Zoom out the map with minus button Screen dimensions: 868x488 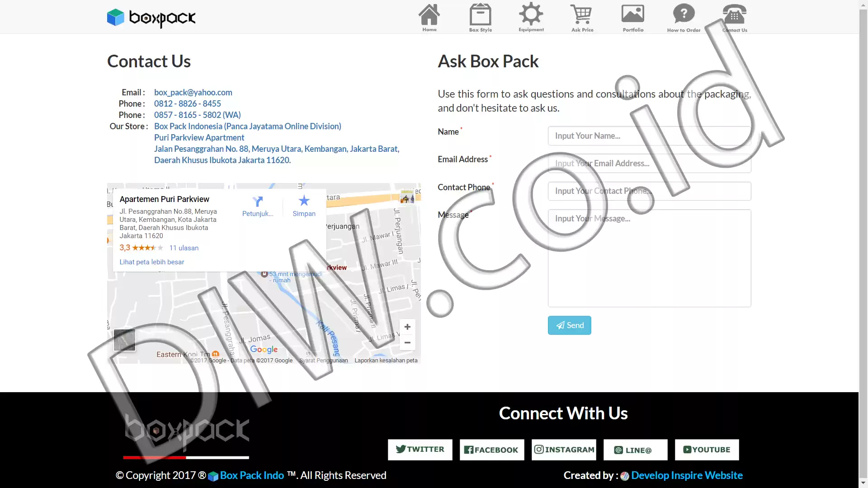click(x=407, y=343)
